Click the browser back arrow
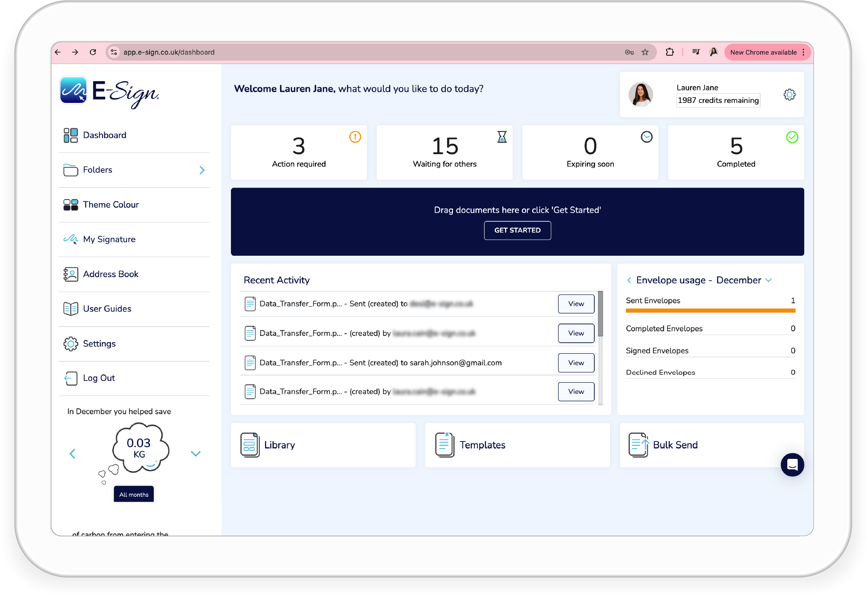Image resolution: width=868 pixels, height=597 pixels. (58, 52)
